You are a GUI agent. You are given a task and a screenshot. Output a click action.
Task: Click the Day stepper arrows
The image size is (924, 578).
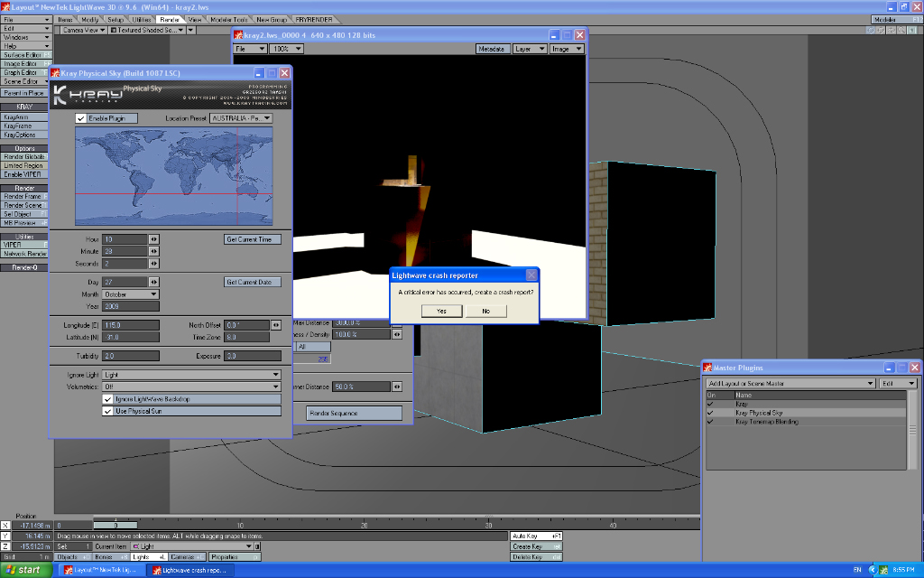153,282
